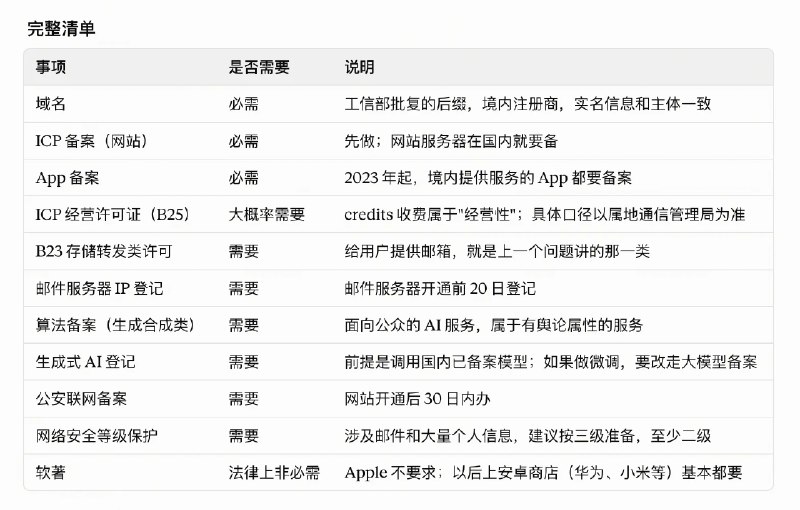Select the 算法备案（生成合成类） cell
800x510 pixels.
(115, 325)
